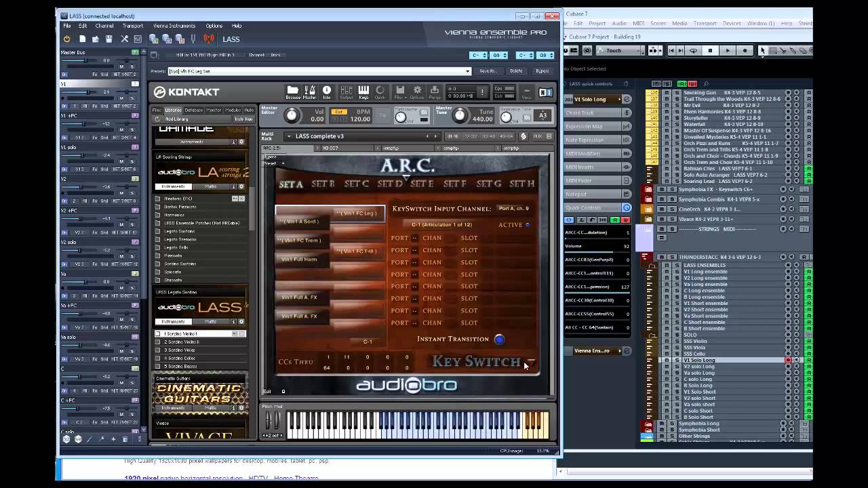
Task: Click the Kontakt Keyb keyboard icon
Action: click(x=363, y=92)
